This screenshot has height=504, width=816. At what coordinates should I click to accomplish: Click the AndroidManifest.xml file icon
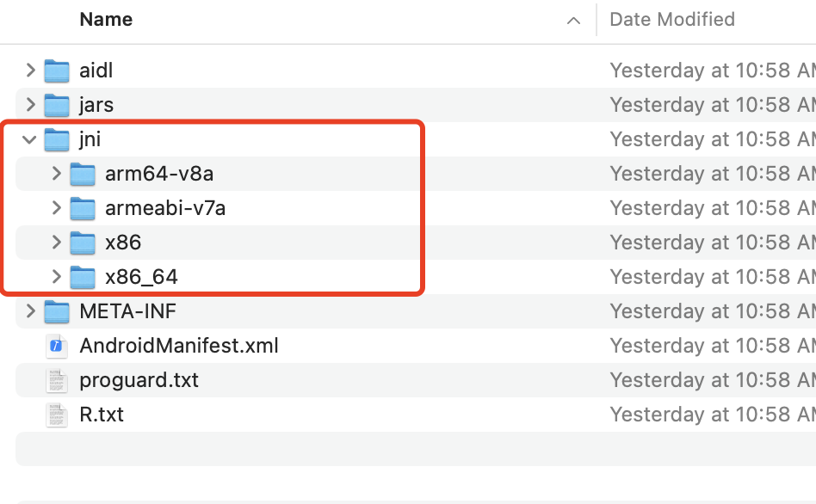click(56, 345)
